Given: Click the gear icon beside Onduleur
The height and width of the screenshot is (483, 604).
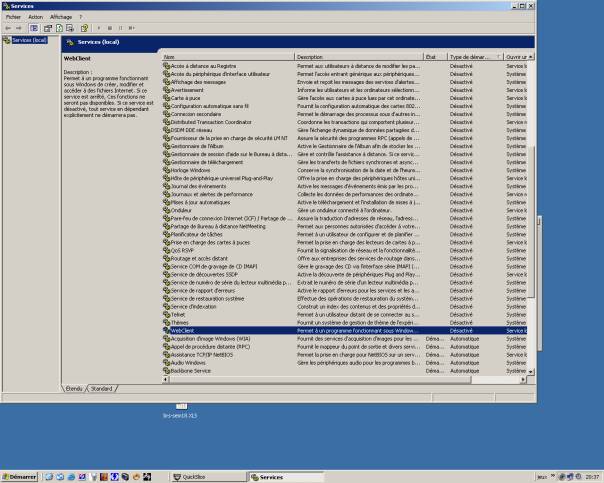Looking at the screenshot, I should pyautogui.click(x=166, y=210).
